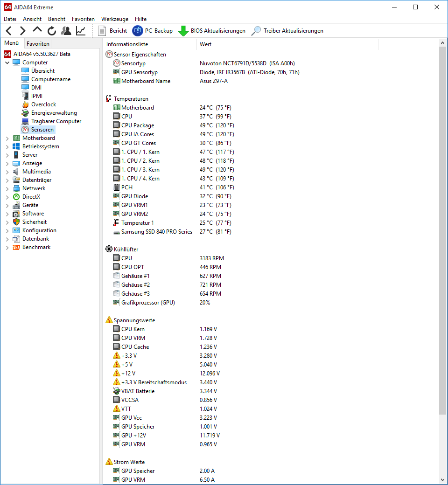Open PC-Backup from the toolbar

(x=152, y=31)
